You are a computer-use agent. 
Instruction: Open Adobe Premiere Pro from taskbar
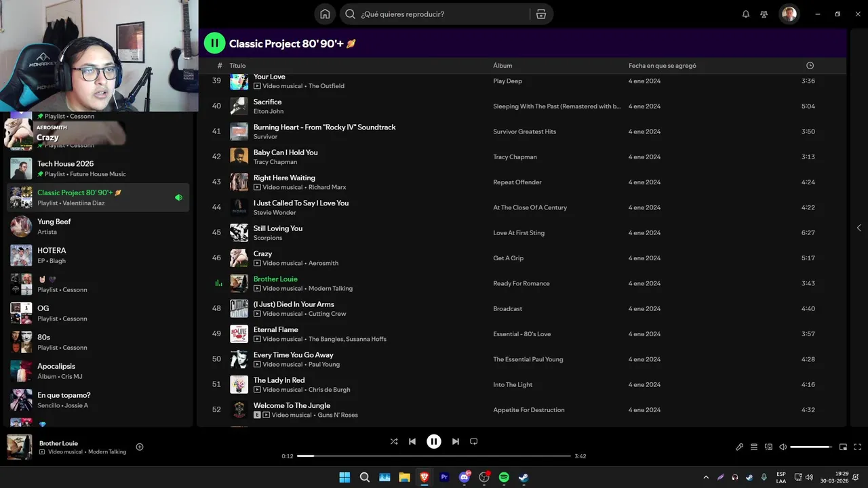(x=444, y=477)
